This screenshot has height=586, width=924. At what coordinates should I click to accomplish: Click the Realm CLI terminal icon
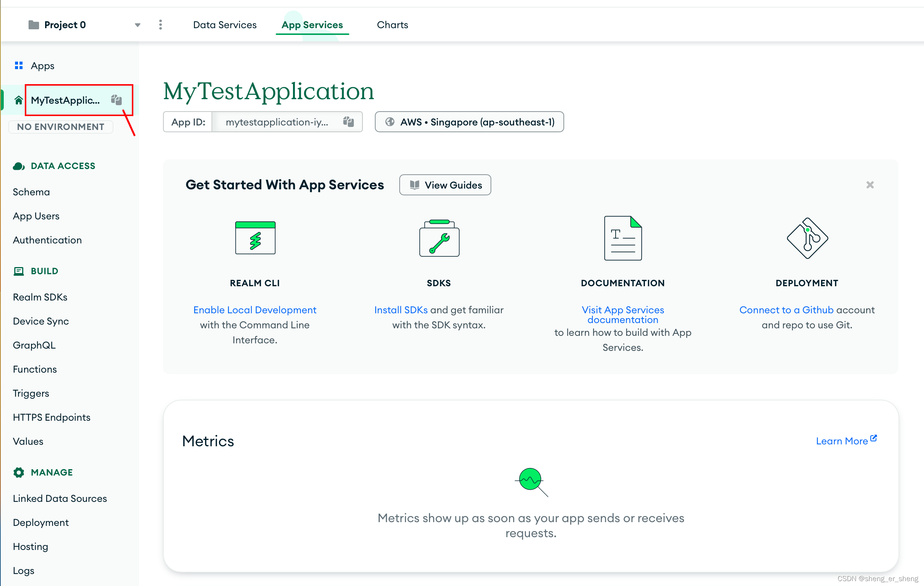(255, 238)
